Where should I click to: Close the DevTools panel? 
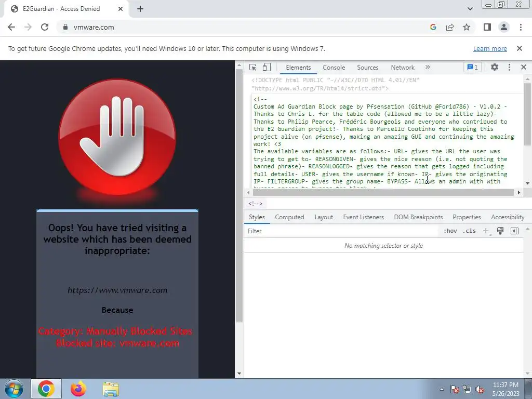click(524, 67)
